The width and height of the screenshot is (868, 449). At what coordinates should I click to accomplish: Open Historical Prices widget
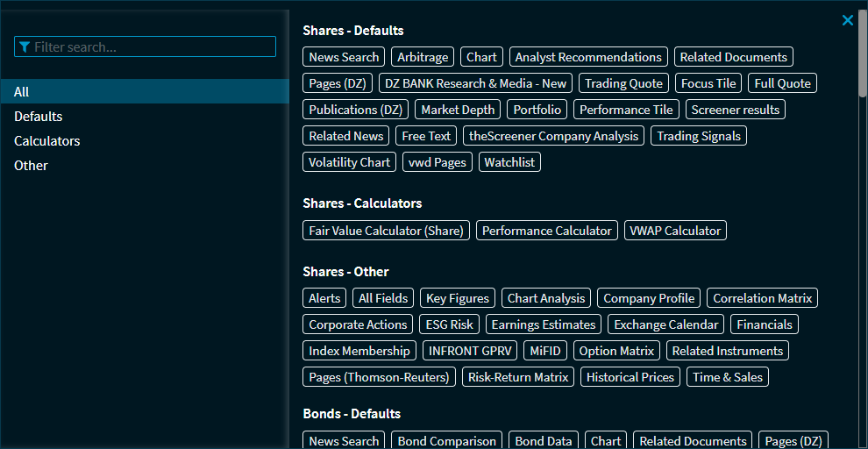click(x=630, y=377)
